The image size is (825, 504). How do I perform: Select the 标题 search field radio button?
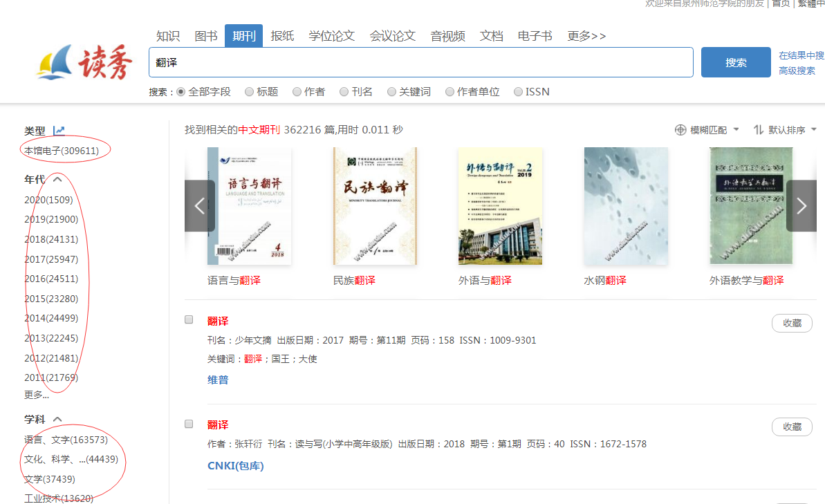250,92
